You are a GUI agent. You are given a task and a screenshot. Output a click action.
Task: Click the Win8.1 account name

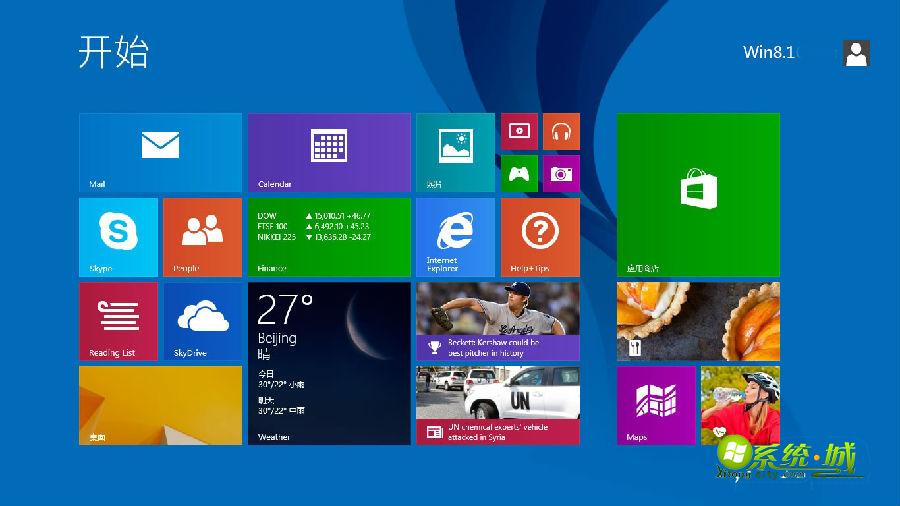pos(769,52)
